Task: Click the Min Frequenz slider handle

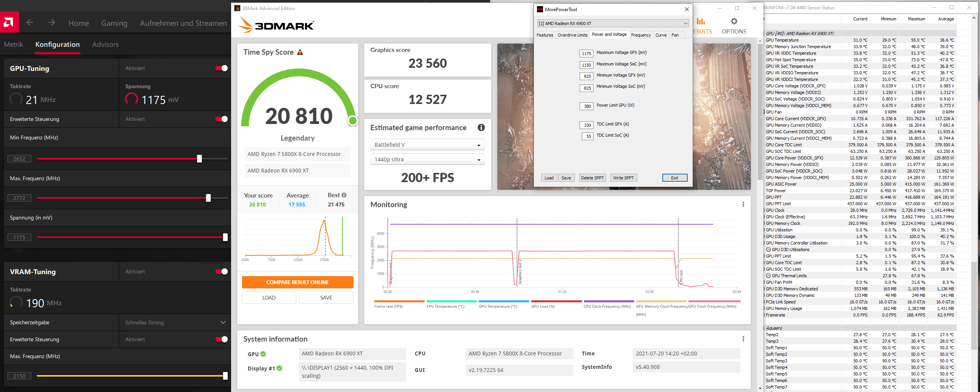Action: click(x=199, y=159)
